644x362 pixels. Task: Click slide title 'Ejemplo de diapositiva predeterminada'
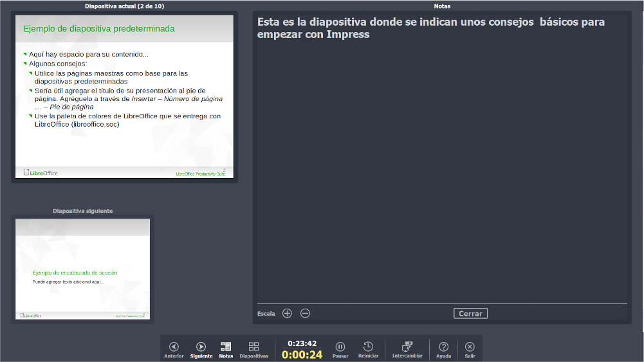tap(99, 29)
